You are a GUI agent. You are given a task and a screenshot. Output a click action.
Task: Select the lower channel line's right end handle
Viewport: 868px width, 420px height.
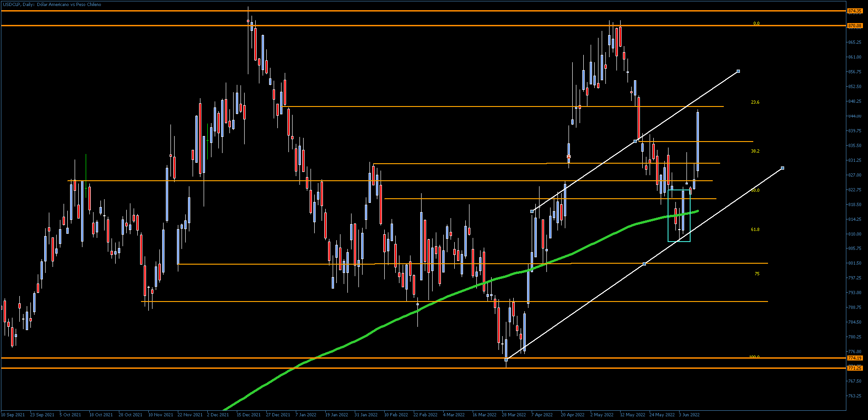[x=782, y=168]
